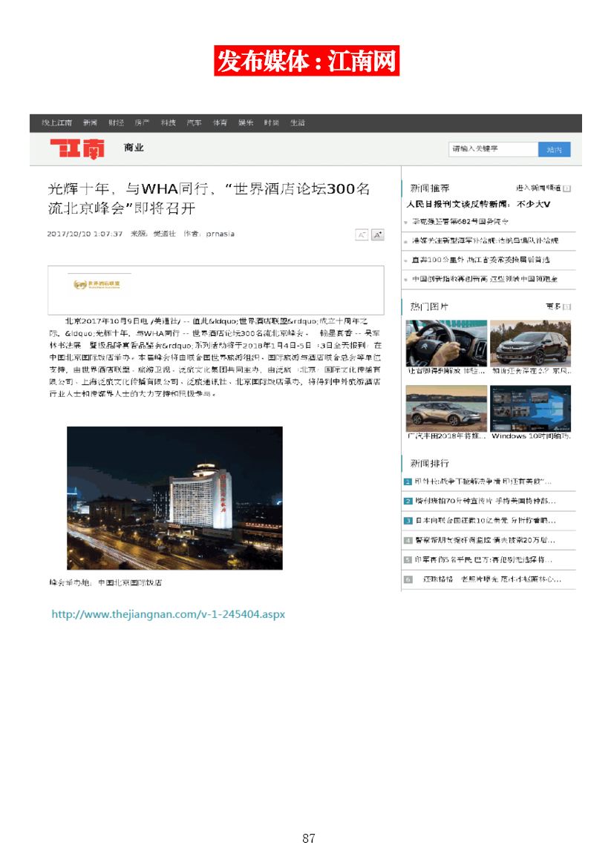Click the 新闻排行 section heading

tap(430, 464)
